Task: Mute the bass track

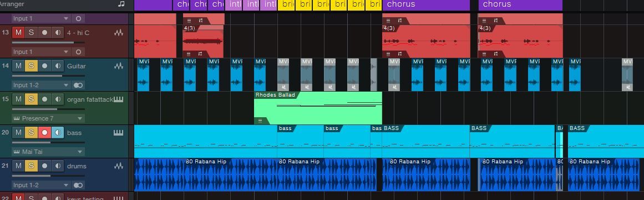Action: click(x=18, y=133)
